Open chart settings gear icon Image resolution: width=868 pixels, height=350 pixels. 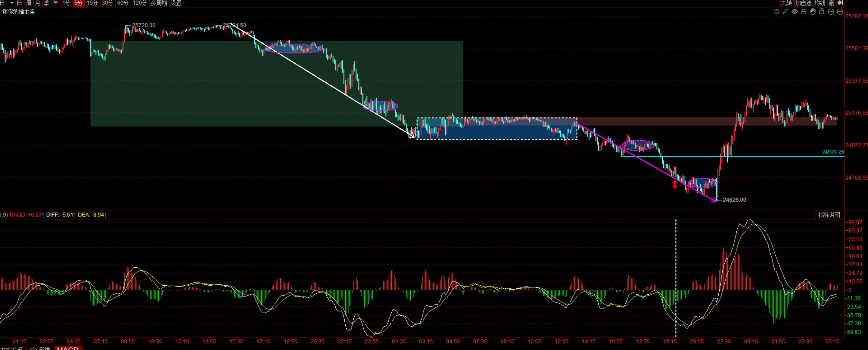(x=776, y=12)
